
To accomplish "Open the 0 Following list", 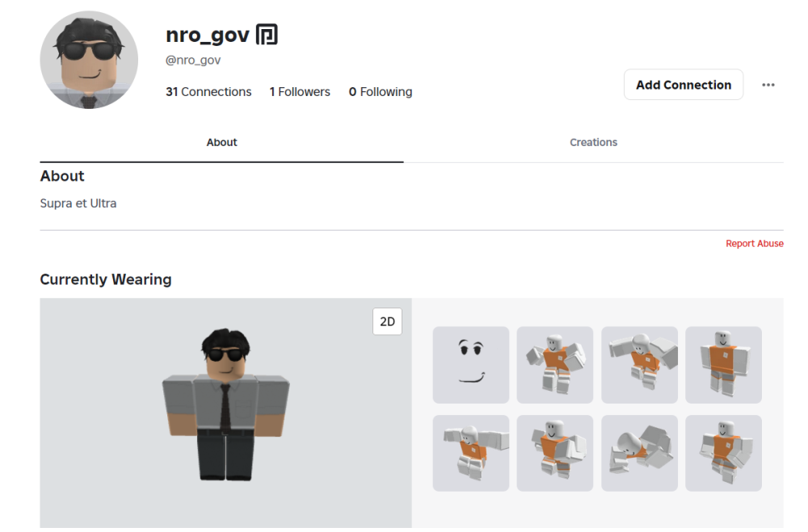I will coord(380,92).
